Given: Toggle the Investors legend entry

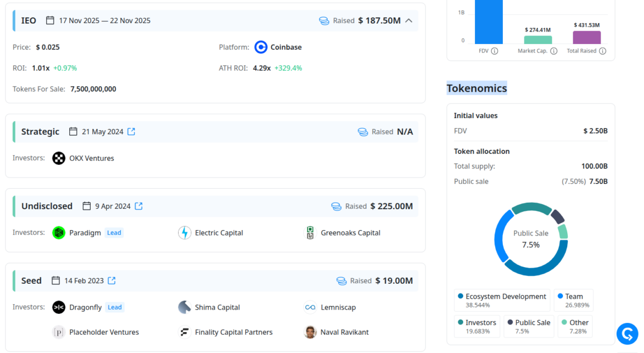Looking at the screenshot, I should [x=477, y=326].
